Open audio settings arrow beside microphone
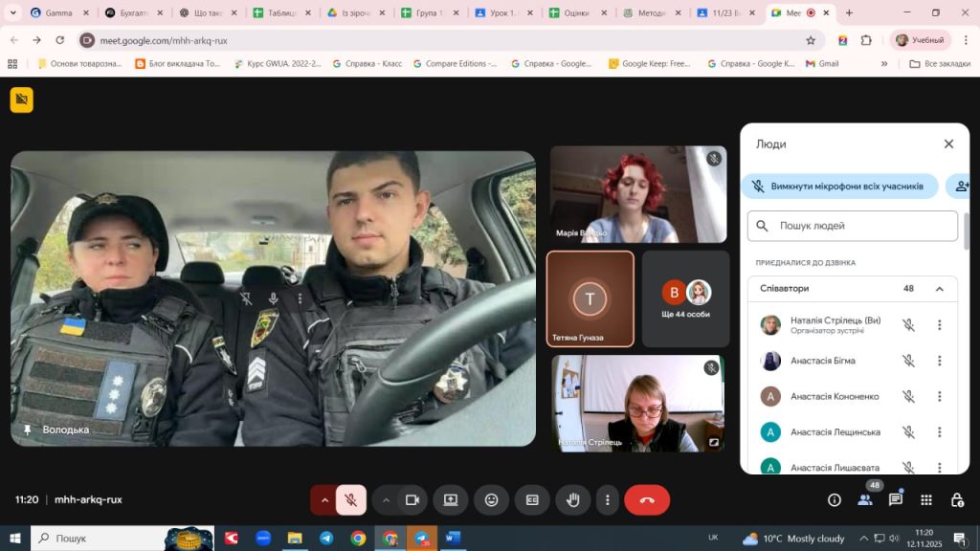The height and width of the screenshot is (551, 980). coord(324,499)
